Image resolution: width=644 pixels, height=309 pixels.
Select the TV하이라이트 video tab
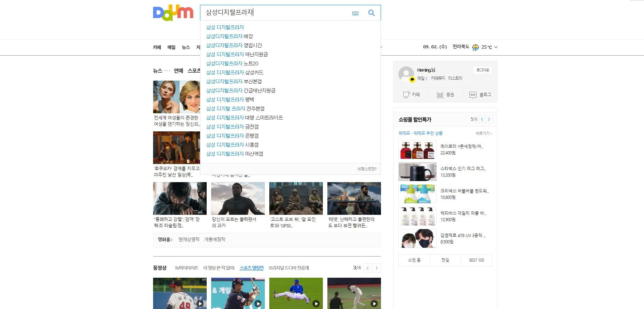186,268
